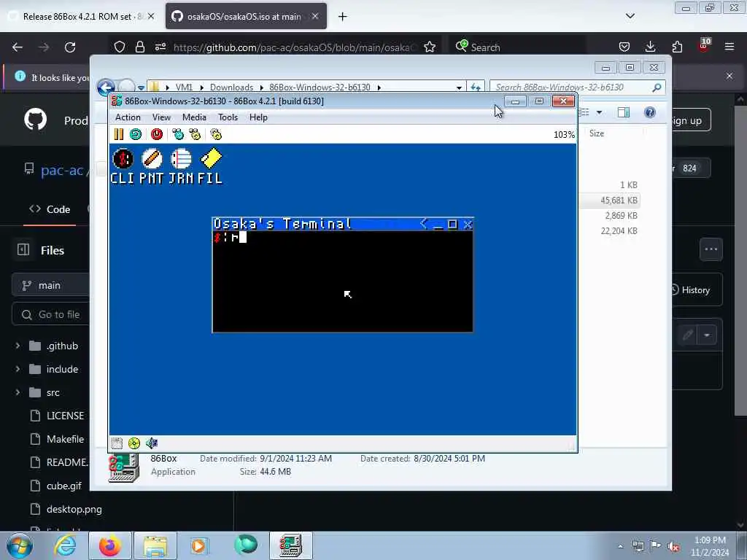Maximize Osaka's Terminal window
The width and height of the screenshot is (747, 560).
[452, 225]
